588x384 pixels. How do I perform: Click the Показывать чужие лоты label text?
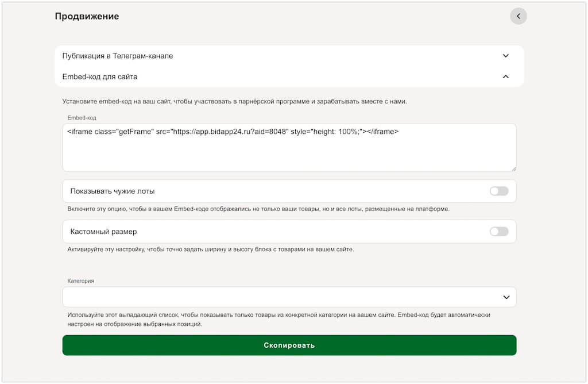(113, 191)
